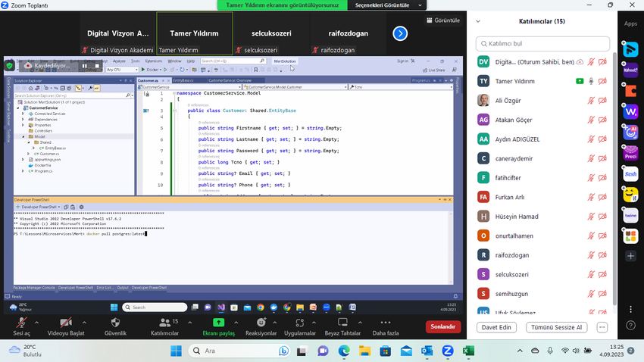Screen dimensions: 644x362
Task: Expand share options arrow beside Ekranı paylaş
Action: pyautogui.click(x=236, y=323)
